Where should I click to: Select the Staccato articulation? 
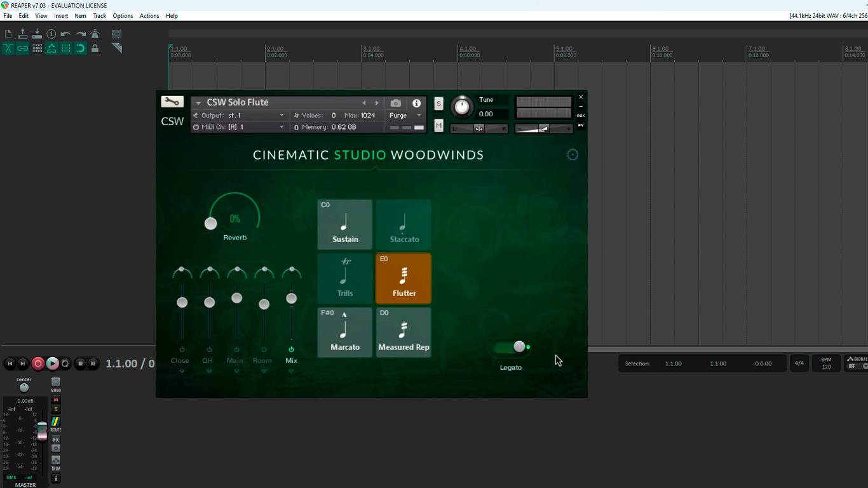click(x=403, y=224)
